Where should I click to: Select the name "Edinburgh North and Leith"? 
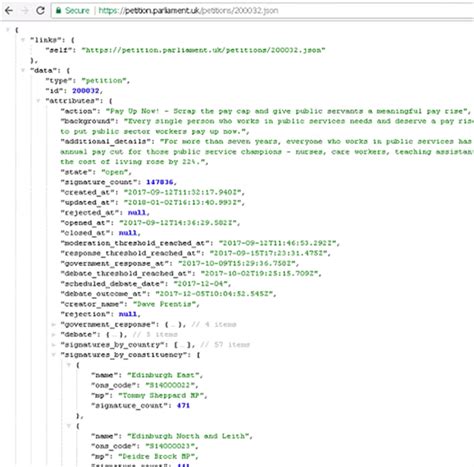(x=188, y=436)
